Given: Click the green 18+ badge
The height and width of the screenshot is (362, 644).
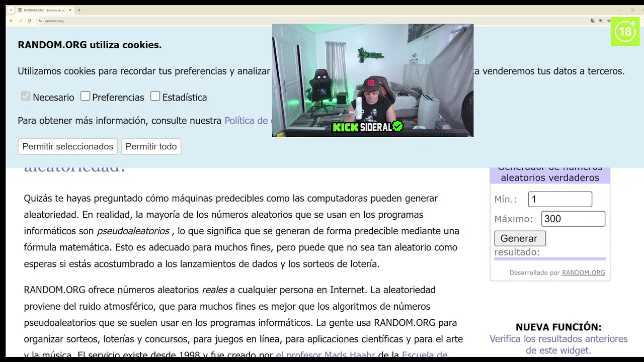Looking at the screenshot, I should tap(625, 31).
